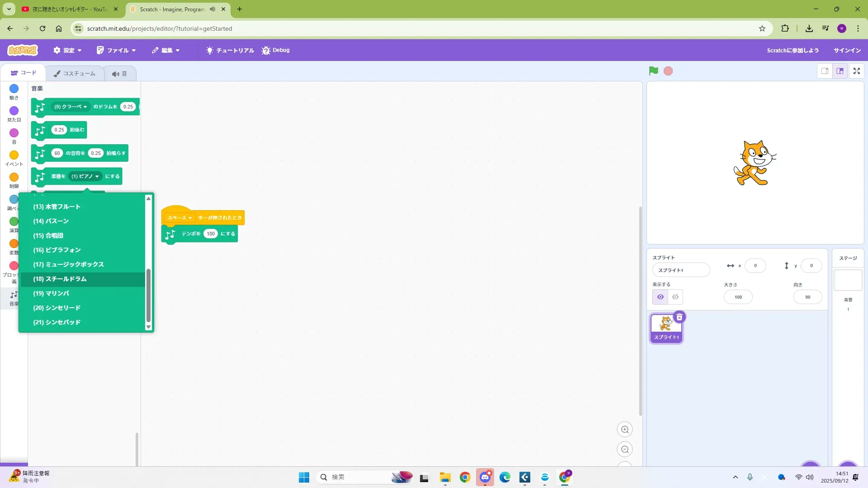The image size is (868, 488).
Task: Switch to the コスチューム tab
Action: pos(75,73)
